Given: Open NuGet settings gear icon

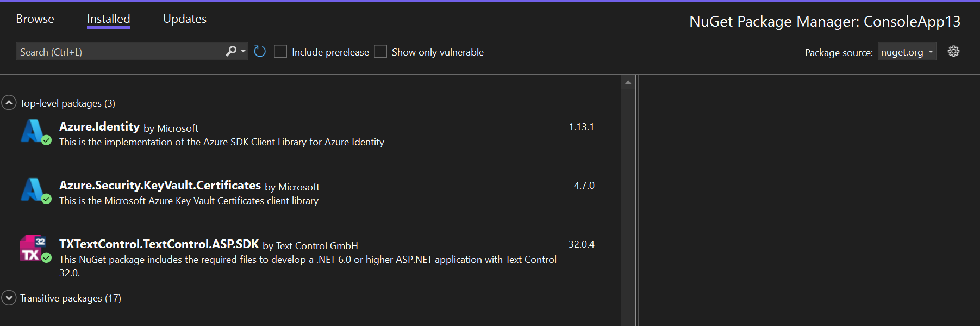Looking at the screenshot, I should coord(953,52).
